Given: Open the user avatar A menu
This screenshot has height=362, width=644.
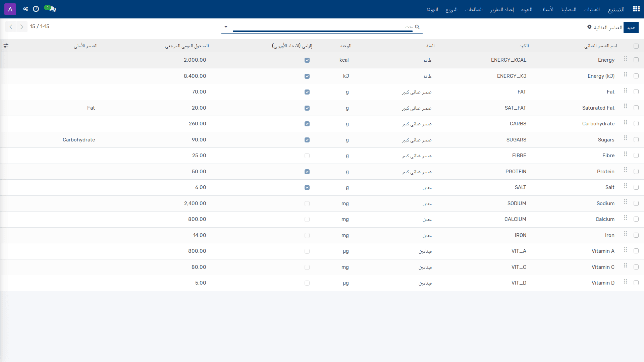Looking at the screenshot, I should tap(10, 9).
